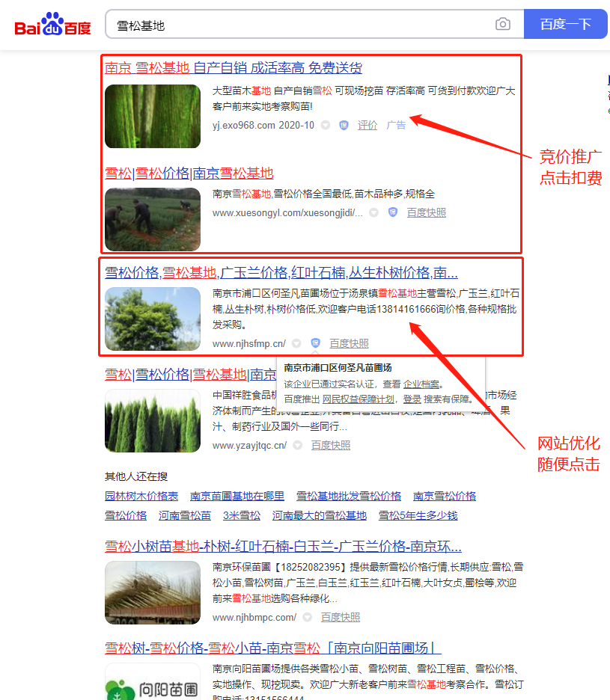Open result 雪松|雪松价格|南京雪松基地
The height and width of the screenshot is (700, 610).
pos(189,174)
